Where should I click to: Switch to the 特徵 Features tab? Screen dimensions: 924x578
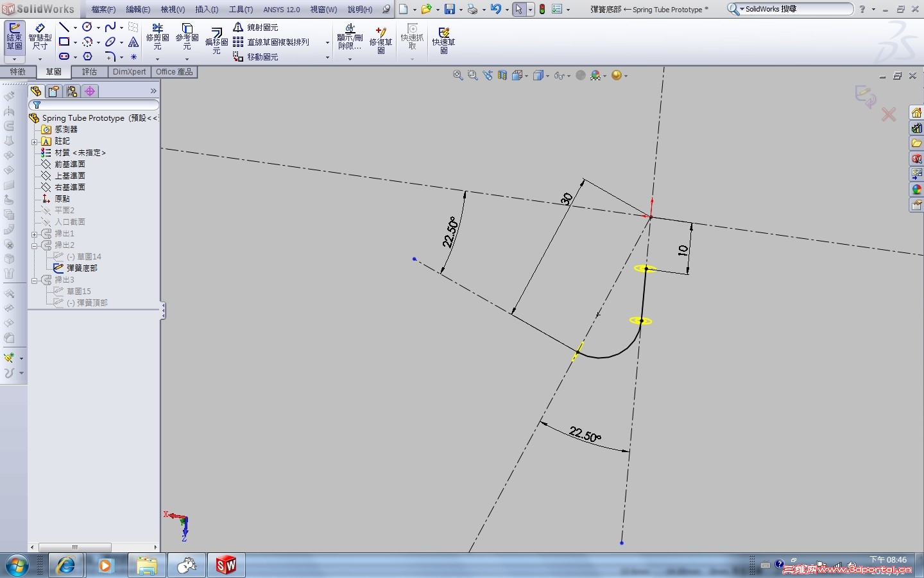(x=17, y=72)
